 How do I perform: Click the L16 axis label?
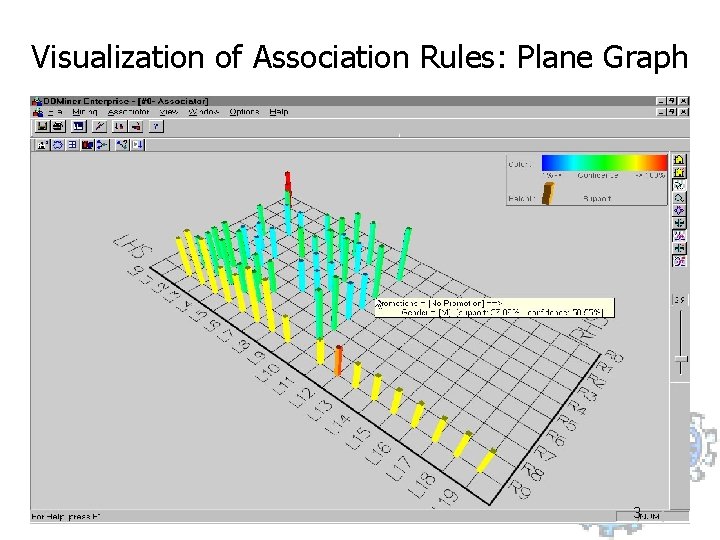(x=379, y=453)
